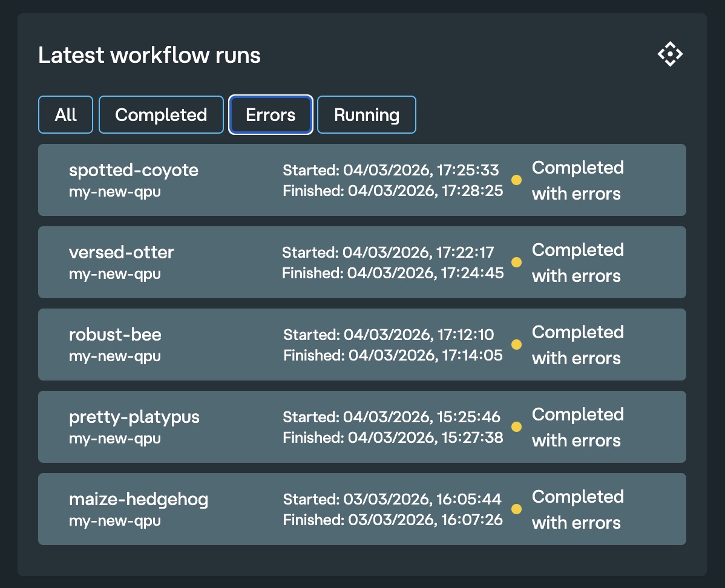Expand the maize-hedgehog run entry
The image size is (725, 588).
coord(362,509)
